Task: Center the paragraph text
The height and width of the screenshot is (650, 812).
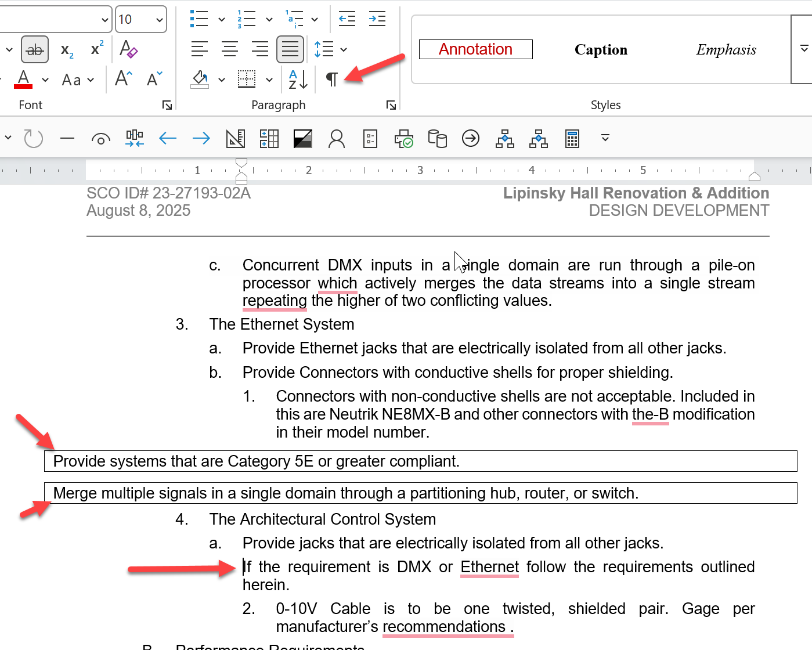Action: pos(230,49)
